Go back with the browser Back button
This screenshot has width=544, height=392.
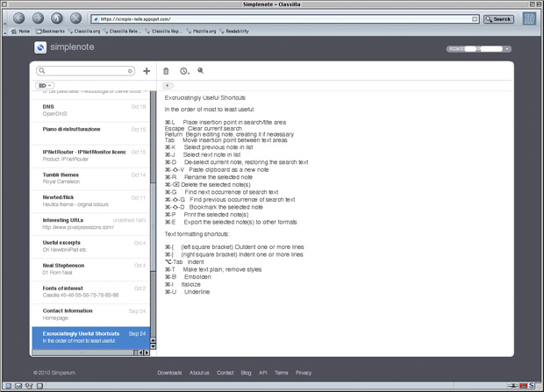(19, 18)
